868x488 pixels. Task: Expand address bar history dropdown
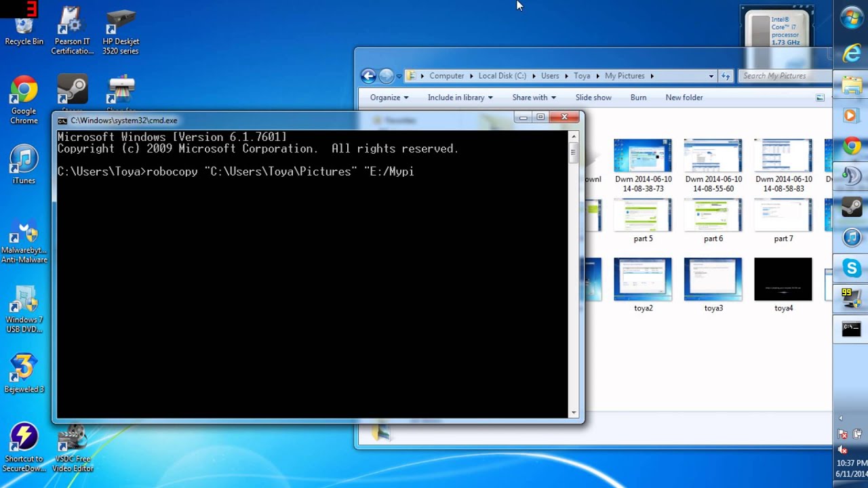711,76
